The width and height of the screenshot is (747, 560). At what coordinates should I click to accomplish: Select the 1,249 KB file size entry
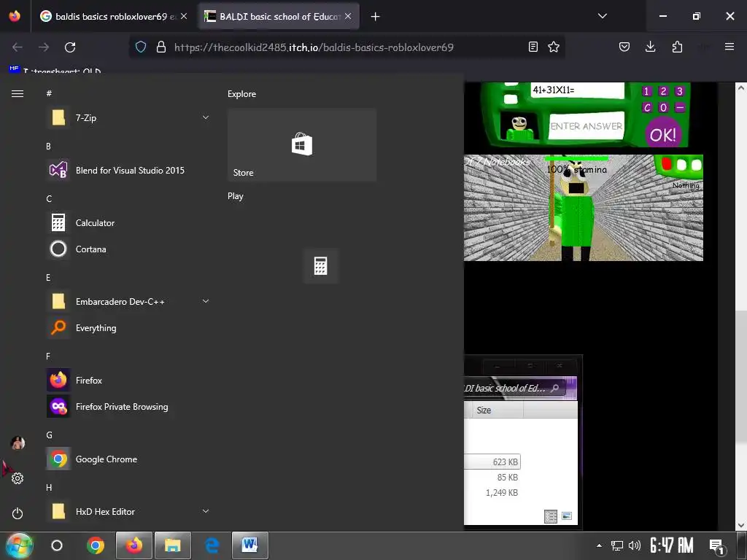[x=502, y=493]
